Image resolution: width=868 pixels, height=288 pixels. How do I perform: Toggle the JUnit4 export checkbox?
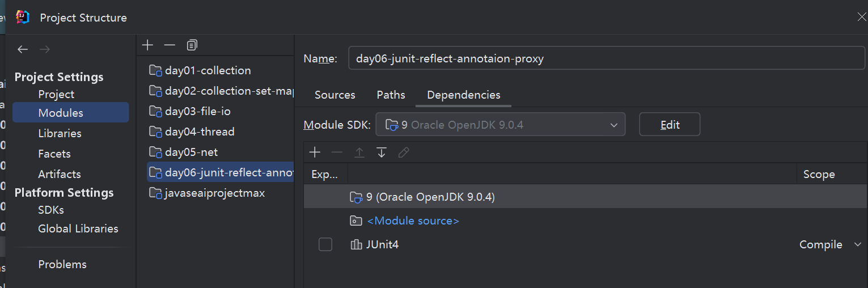point(325,244)
